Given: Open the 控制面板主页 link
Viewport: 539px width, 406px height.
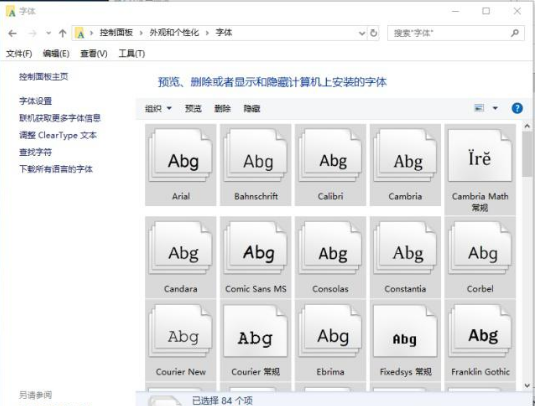Looking at the screenshot, I should point(44,77).
